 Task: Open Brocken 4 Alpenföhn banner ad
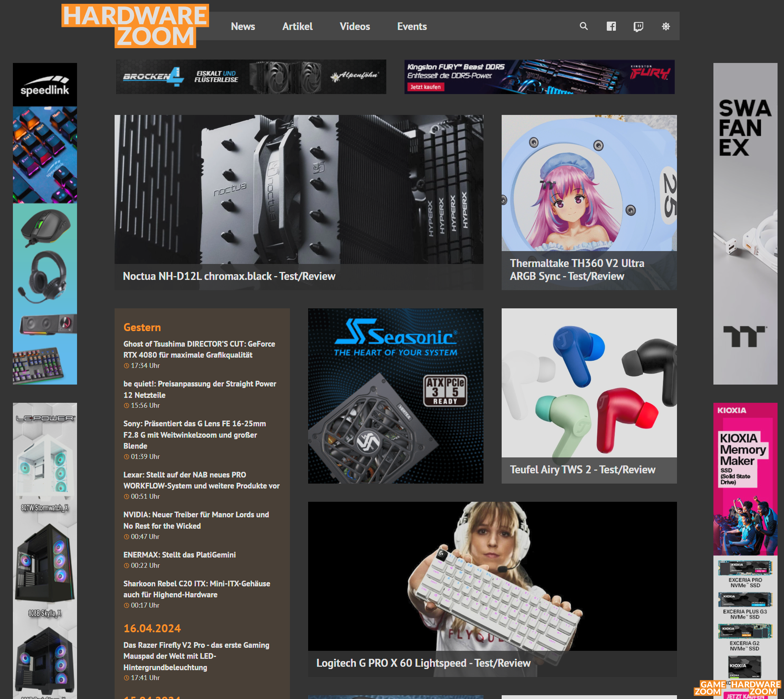click(251, 77)
